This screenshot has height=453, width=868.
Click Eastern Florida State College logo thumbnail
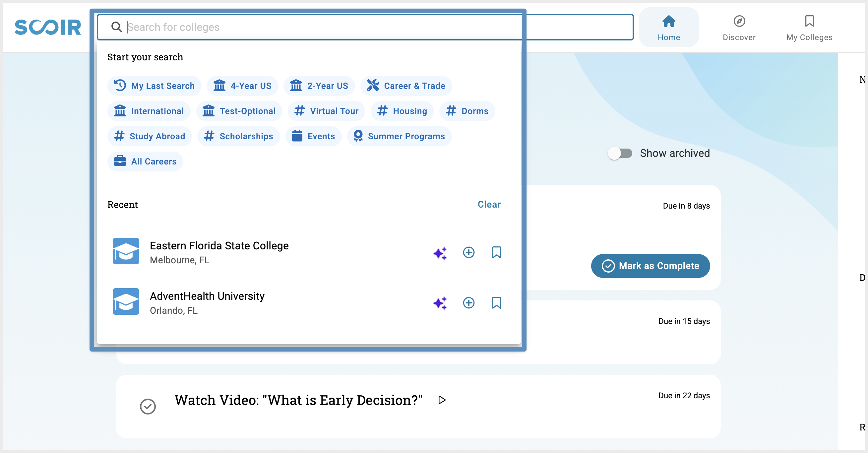point(126,251)
